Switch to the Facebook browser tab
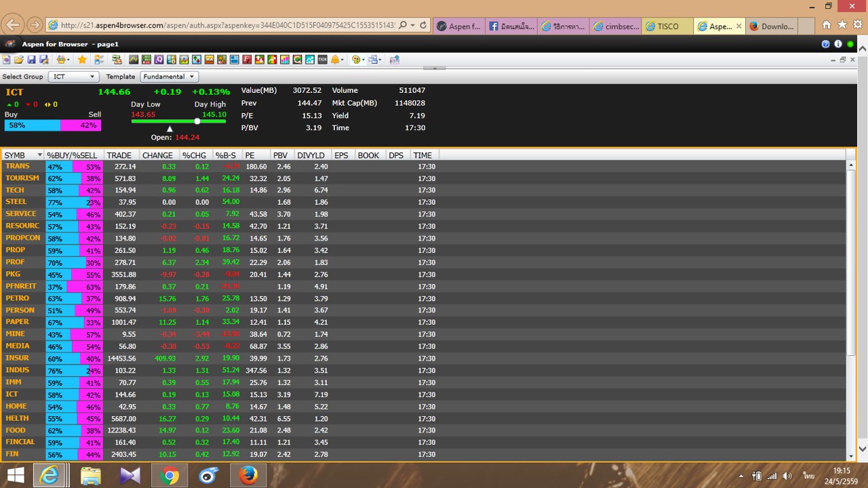868x488 pixels. [512, 26]
